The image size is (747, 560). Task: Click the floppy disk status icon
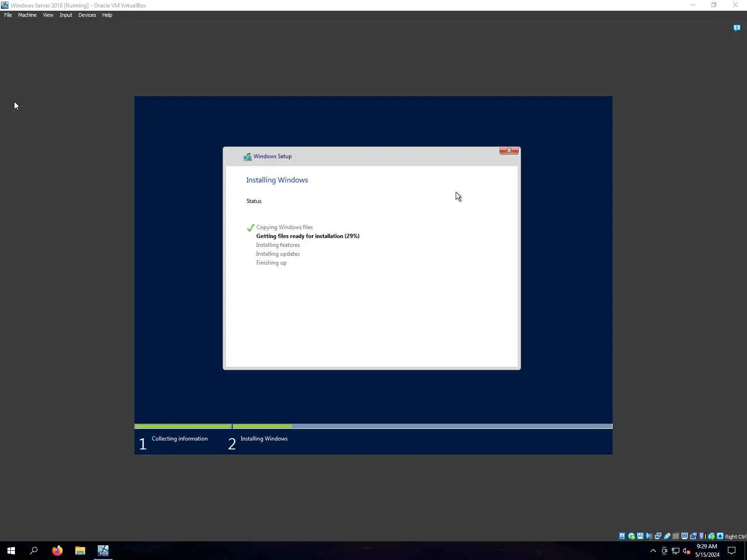click(640, 536)
